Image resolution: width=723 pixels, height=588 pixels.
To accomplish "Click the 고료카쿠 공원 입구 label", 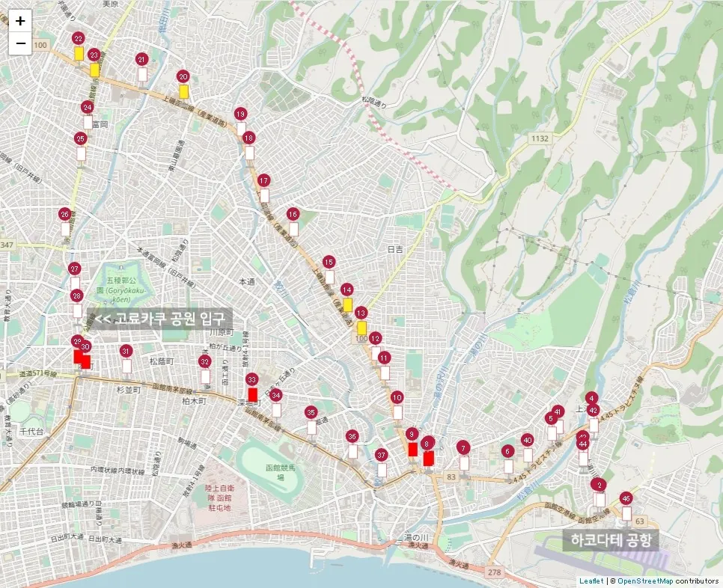I will pyautogui.click(x=159, y=320).
